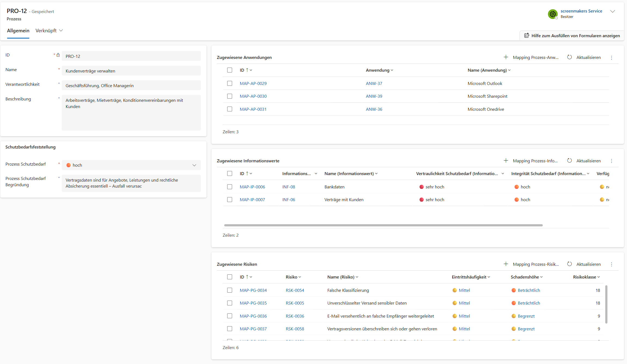This screenshot has height=364, width=627.
Task: Refresh the Zugewiesene Anwendungen list
Action: (x=584, y=57)
